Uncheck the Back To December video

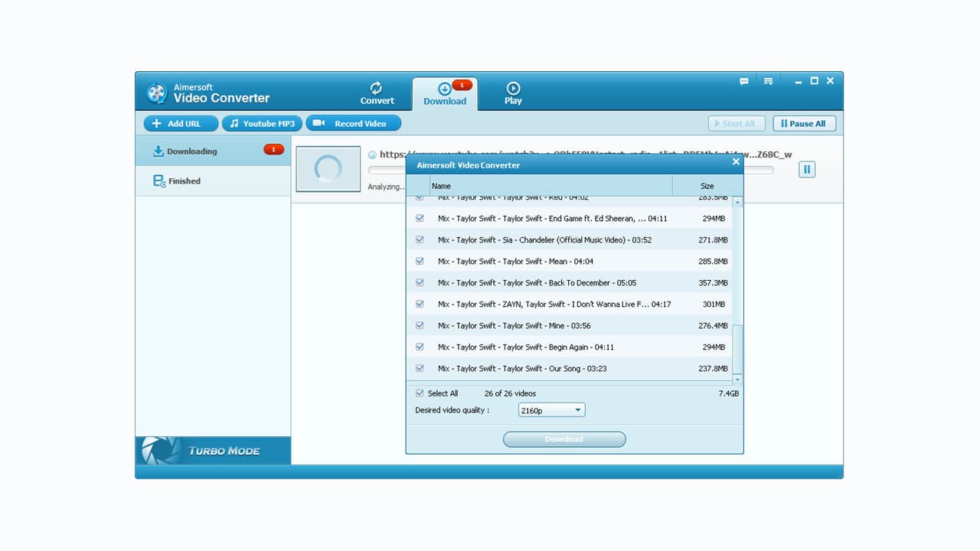420,282
